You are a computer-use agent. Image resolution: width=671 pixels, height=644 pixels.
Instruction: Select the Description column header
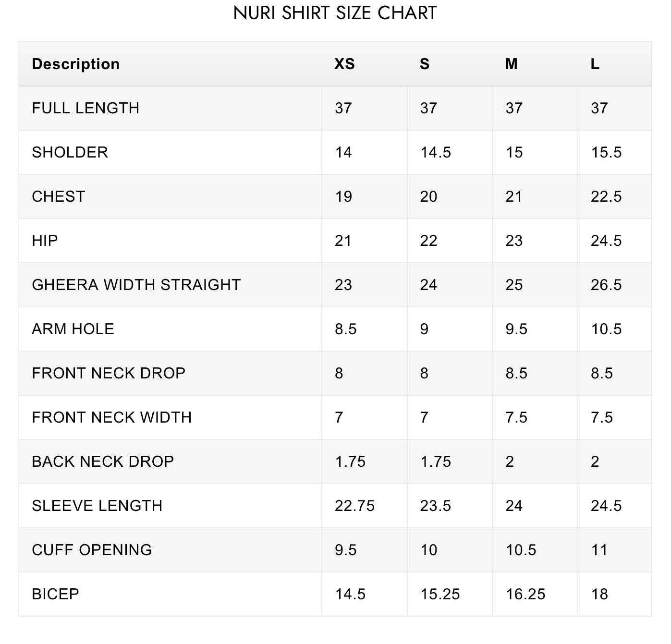click(x=75, y=64)
